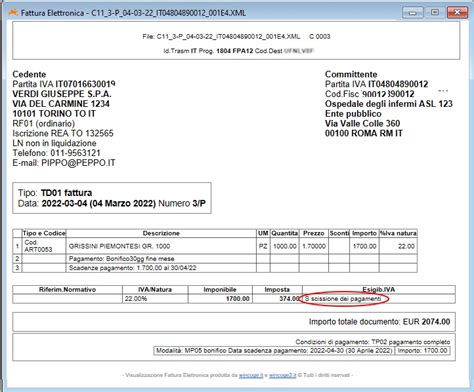This screenshot has width=474, height=392.
Task: Click the Quantita column header
Action: 284,233
